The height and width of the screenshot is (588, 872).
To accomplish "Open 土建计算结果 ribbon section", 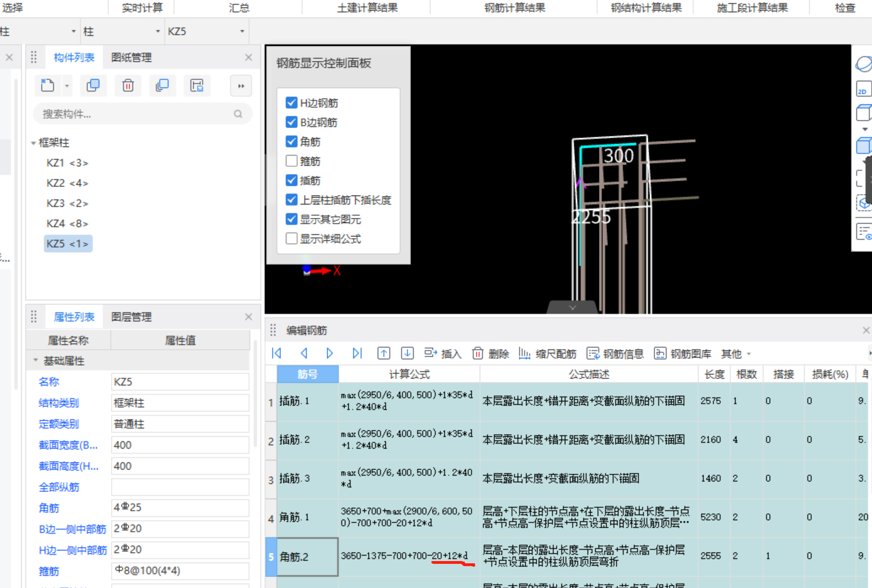I will 367,8.
